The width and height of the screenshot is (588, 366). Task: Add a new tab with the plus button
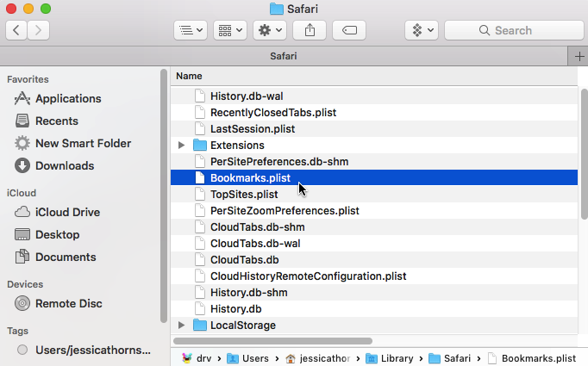[579, 57]
